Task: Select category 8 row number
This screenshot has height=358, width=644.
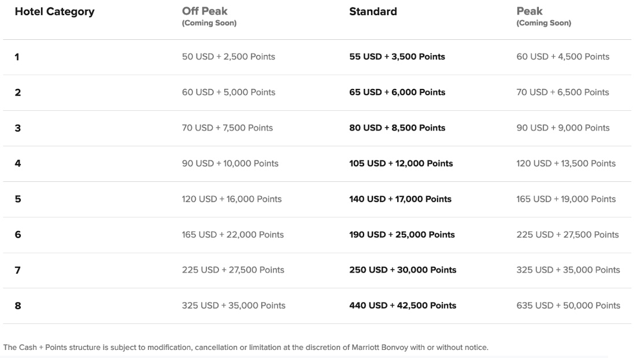Action: click(x=18, y=306)
